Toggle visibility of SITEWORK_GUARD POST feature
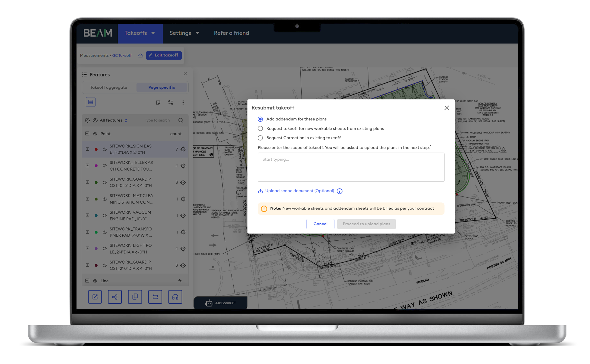Image resolution: width=590 pixels, height=364 pixels. tap(104, 182)
